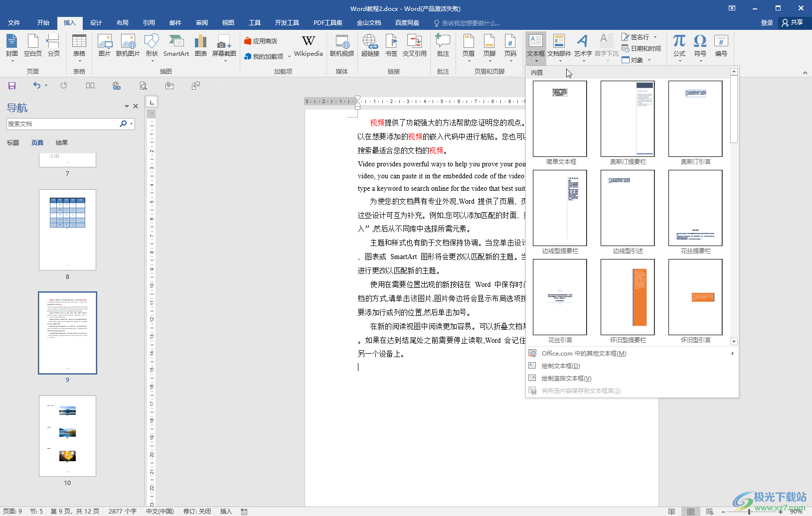
Task: Open the Store (应用商店) add-ins
Action: click(261, 41)
